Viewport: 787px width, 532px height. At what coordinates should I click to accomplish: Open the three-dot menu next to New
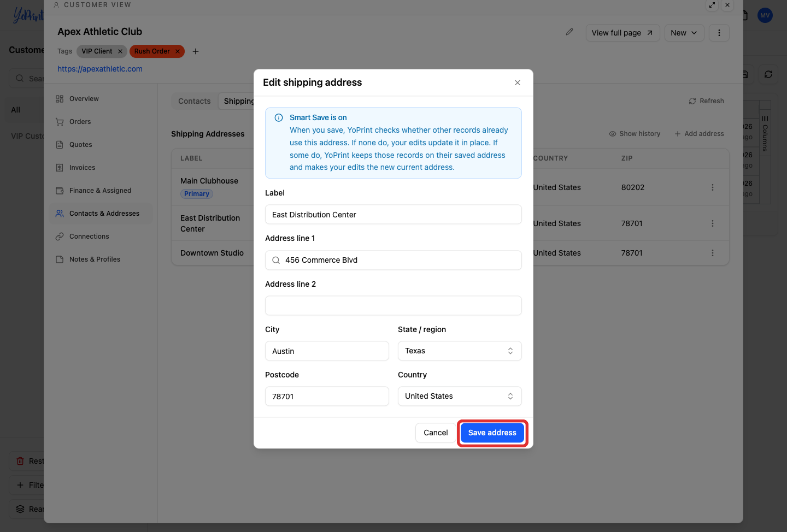click(719, 33)
